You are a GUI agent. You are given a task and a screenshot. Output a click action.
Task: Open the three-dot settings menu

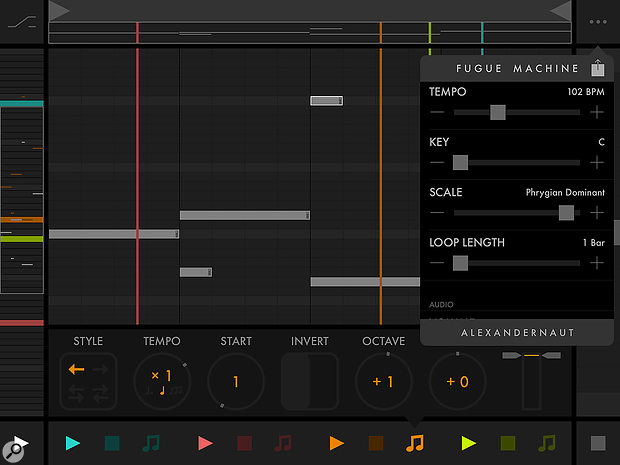[x=598, y=22]
